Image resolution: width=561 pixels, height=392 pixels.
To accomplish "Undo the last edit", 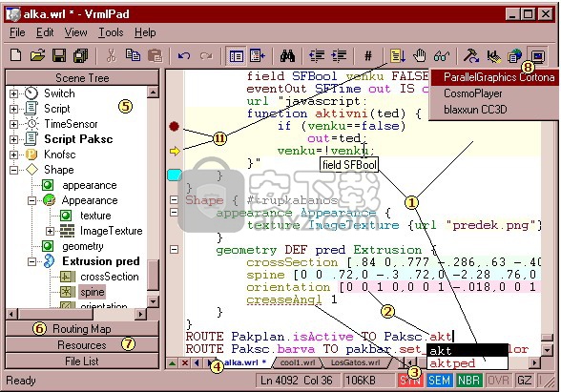I will tap(184, 56).
